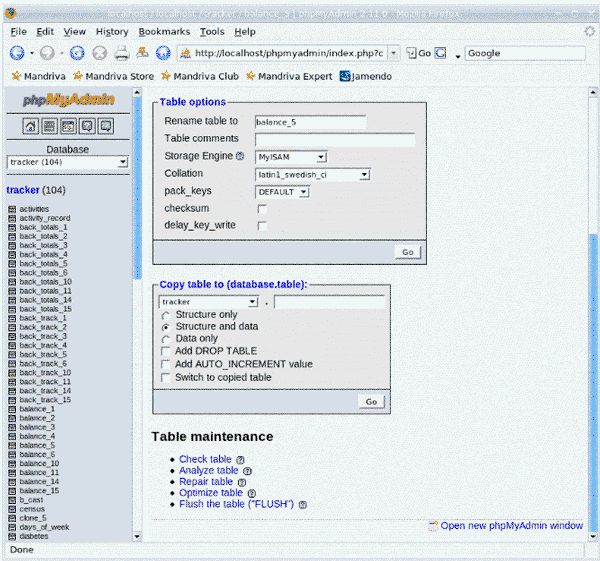Open the search engine selector dropdown arrow
The height and width of the screenshot is (561, 600).
[457, 56]
